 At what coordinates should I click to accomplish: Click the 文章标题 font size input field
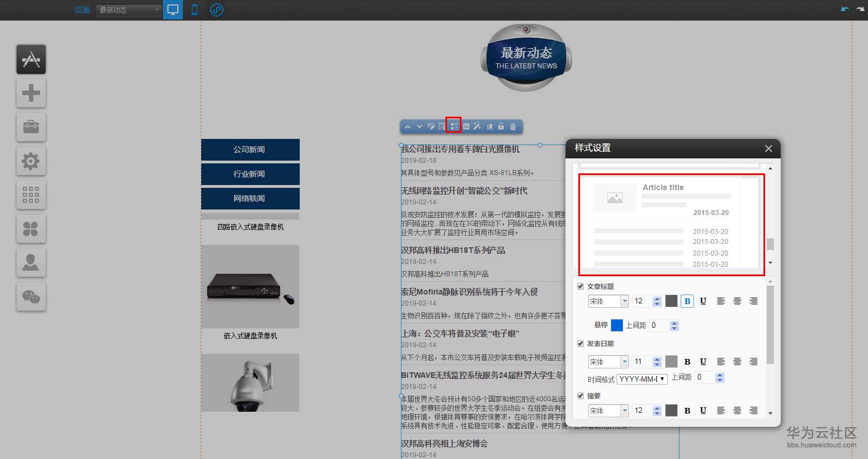coord(643,301)
